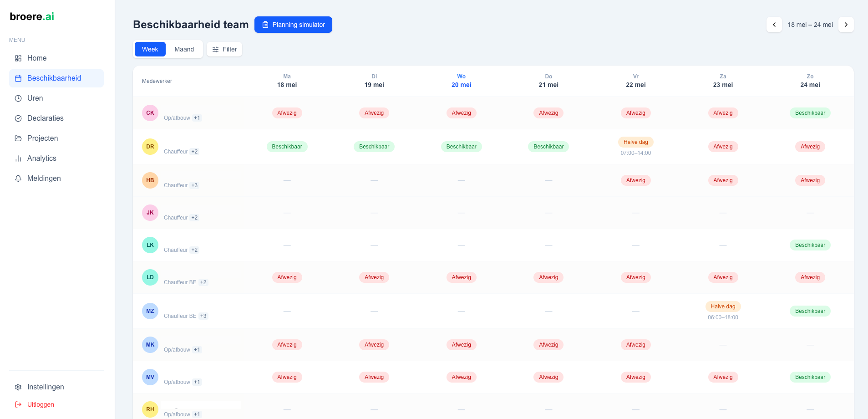868x419 pixels.
Task: Switch to Maand view
Action: 184,49
